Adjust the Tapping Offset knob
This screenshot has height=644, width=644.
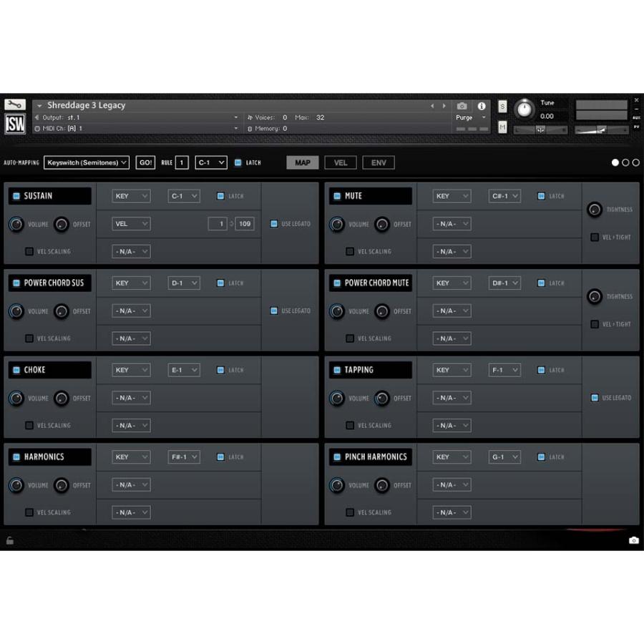click(382, 399)
